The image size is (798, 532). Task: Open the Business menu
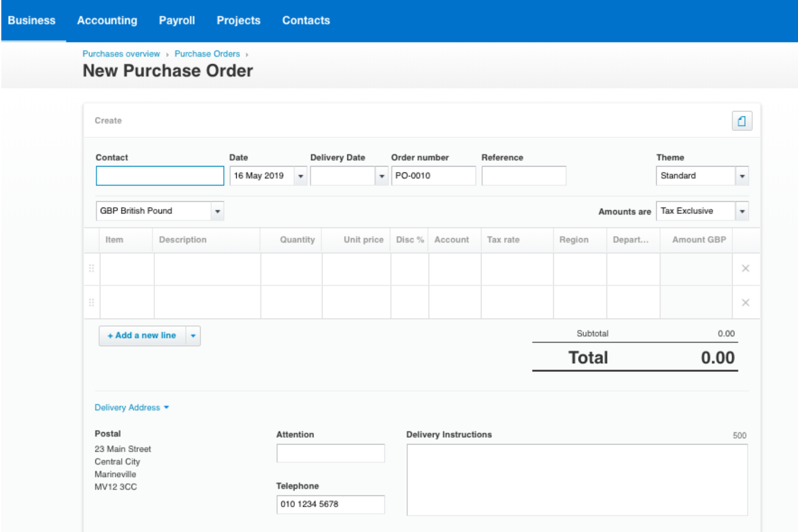pos(32,20)
